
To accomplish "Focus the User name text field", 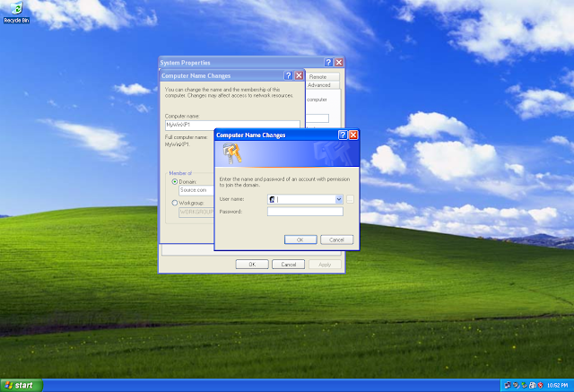I will [305, 199].
